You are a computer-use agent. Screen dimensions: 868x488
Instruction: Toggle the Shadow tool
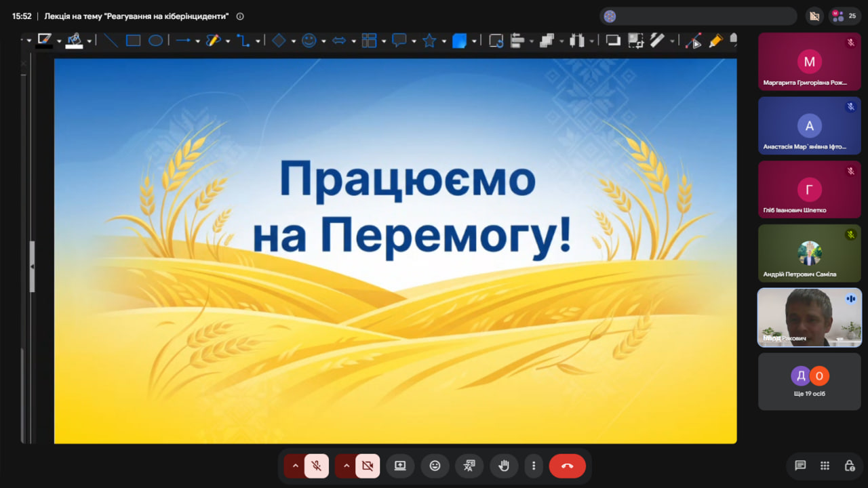point(613,41)
